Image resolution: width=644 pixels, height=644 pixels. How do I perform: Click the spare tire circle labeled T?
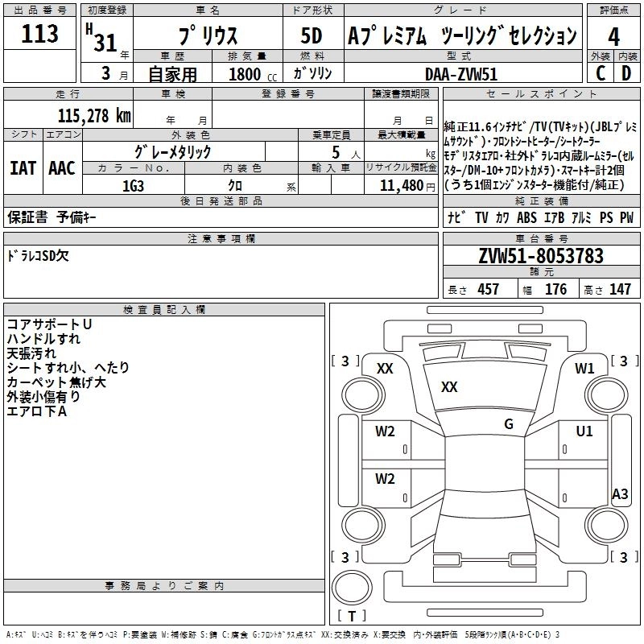tap(352, 588)
